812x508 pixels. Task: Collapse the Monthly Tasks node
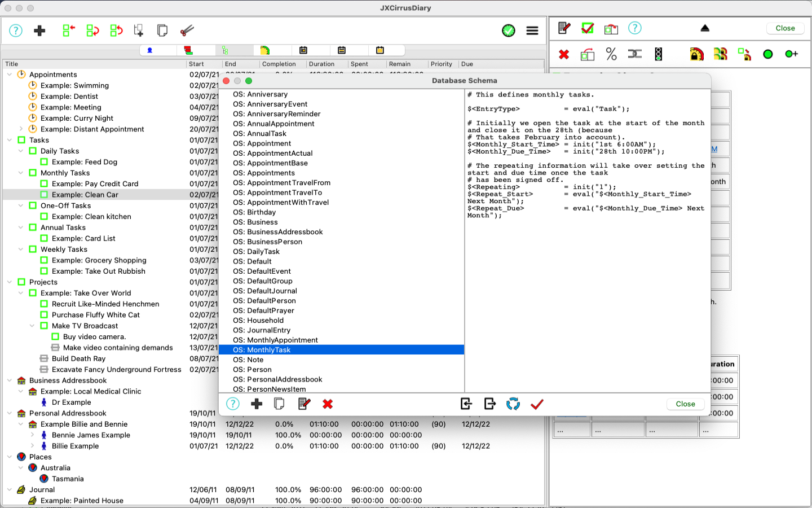coord(21,173)
